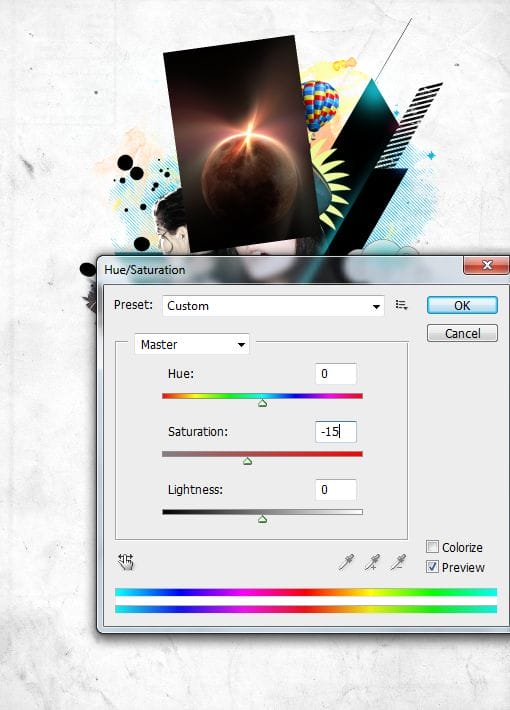This screenshot has width=510, height=710.
Task: Disable the Preview checkbox
Action: coord(432,566)
